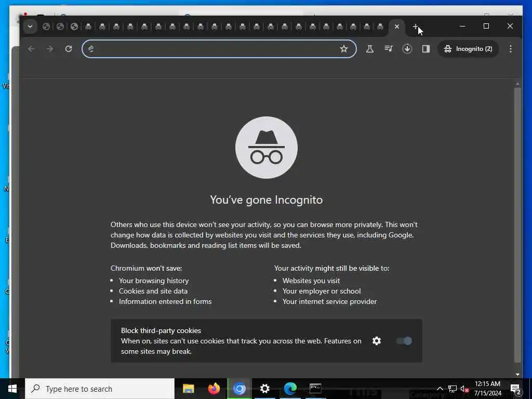Click the network status tray icon

coord(453,389)
